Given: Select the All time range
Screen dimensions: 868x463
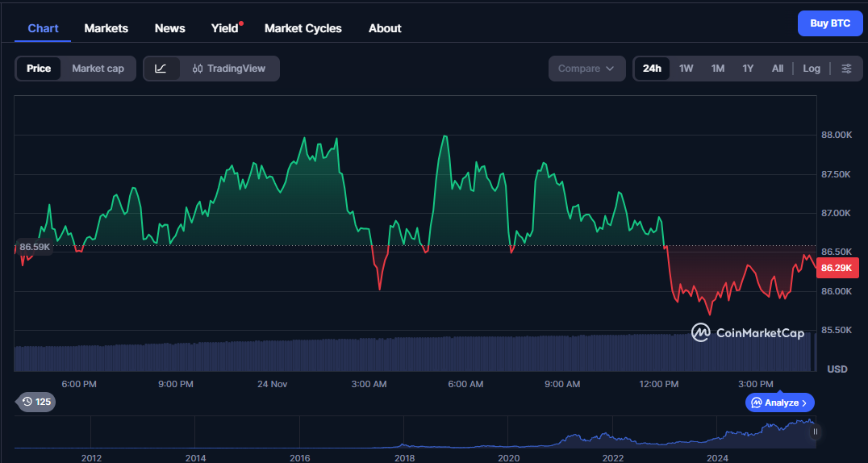Looking at the screenshot, I should [777, 69].
